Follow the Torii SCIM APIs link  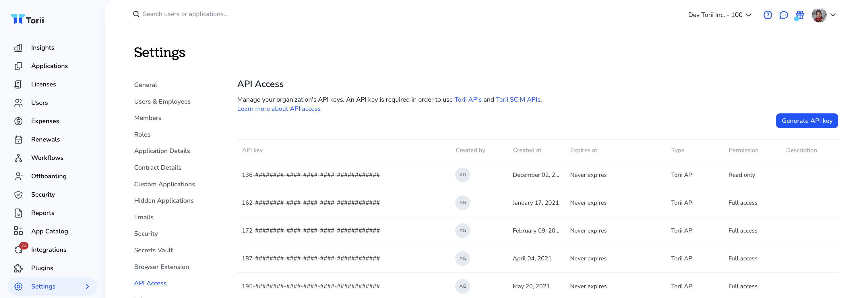pyautogui.click(x=518, y=99)
